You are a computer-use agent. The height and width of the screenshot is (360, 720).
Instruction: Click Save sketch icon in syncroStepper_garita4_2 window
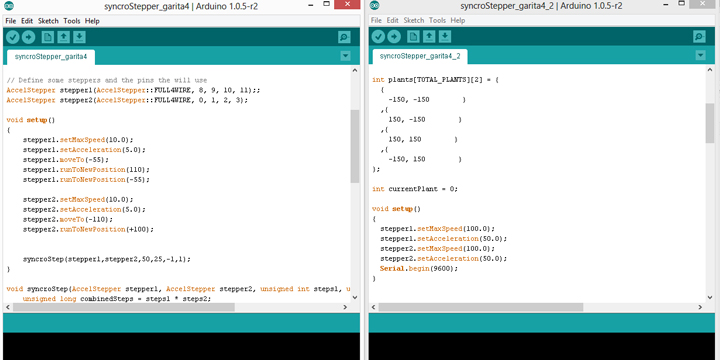coord(445,36)
